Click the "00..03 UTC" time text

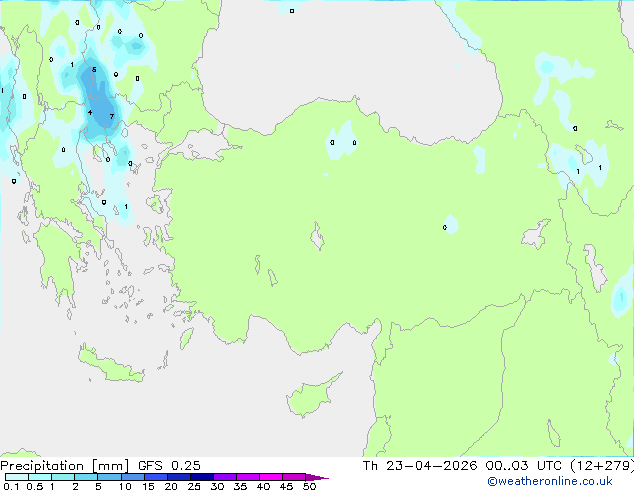click(524, 466)
